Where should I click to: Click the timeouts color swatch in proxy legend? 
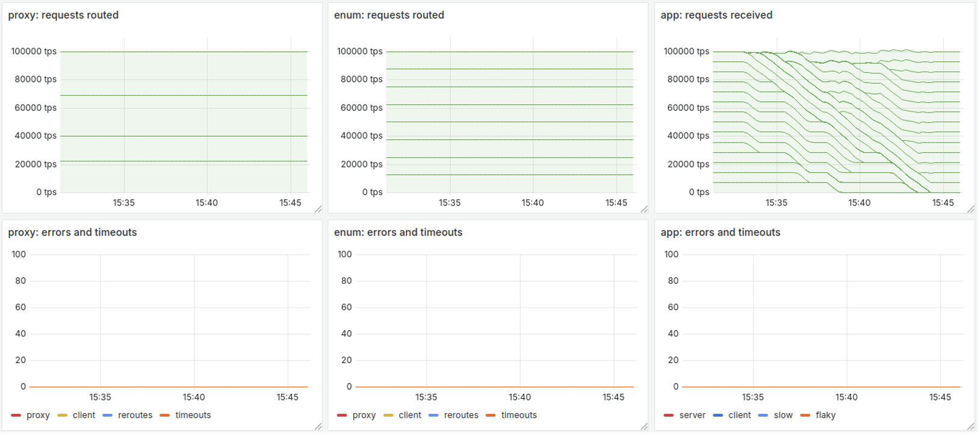[x=165, y=416]
